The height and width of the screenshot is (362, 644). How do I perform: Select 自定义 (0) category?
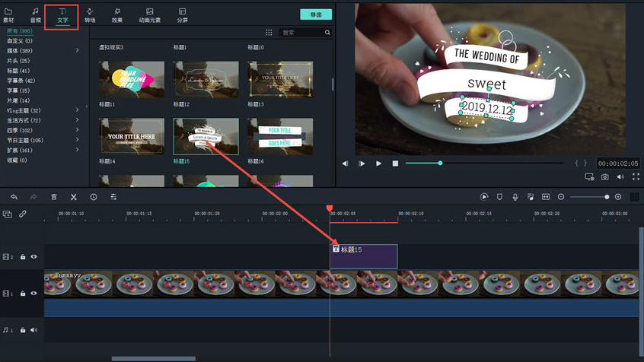19,40
